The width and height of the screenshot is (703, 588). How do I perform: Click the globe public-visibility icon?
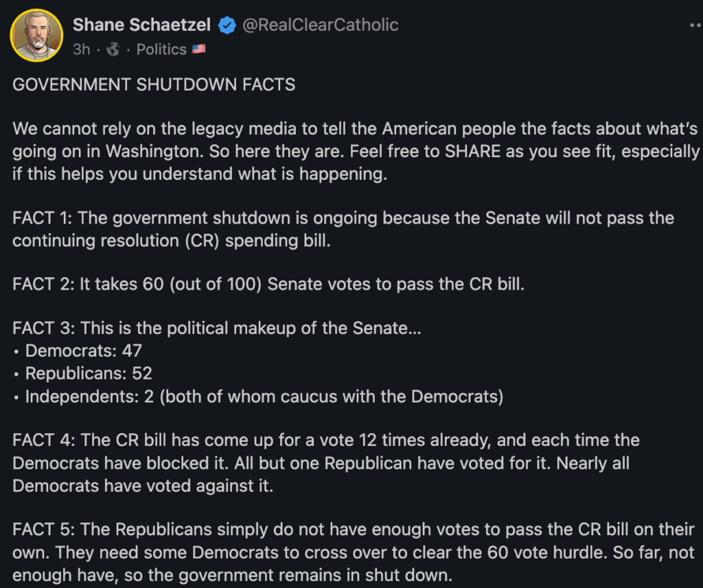pyautogui.click(x=114, y=49)
